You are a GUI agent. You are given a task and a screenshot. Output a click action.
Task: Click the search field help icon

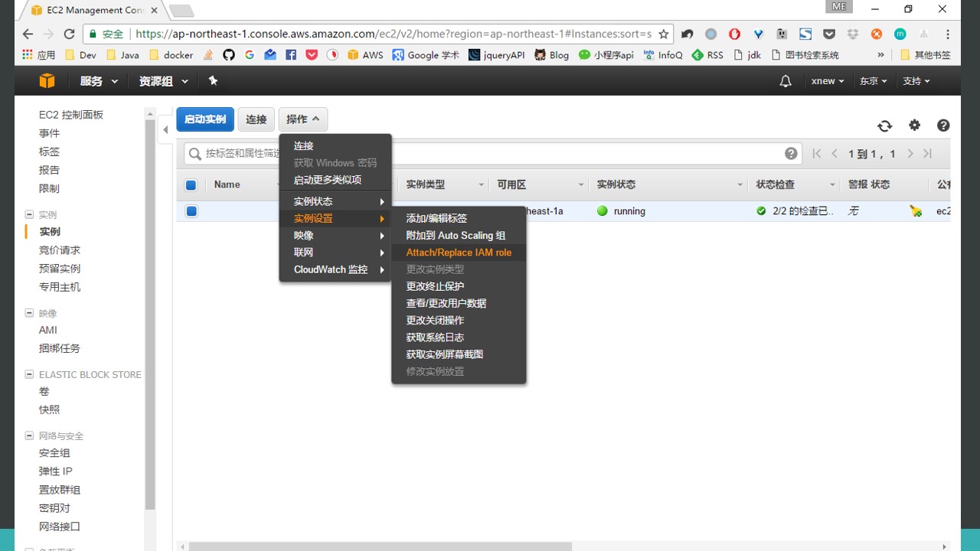(x=791, y=154)
